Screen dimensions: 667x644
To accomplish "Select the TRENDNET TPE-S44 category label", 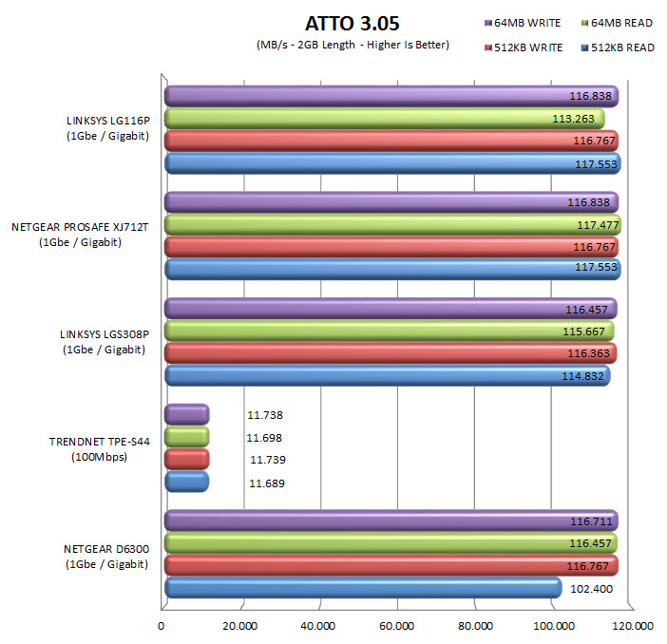I will (100, 449).
